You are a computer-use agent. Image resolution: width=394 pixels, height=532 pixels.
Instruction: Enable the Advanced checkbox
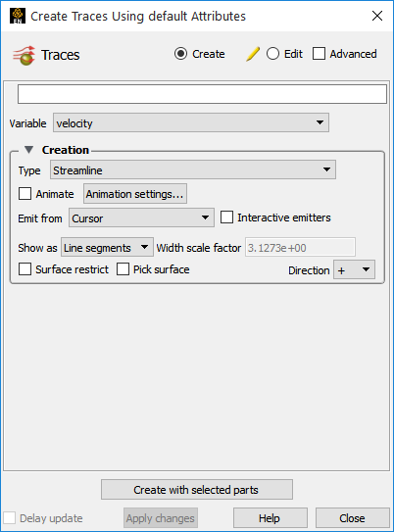click(x=319, y=54)
